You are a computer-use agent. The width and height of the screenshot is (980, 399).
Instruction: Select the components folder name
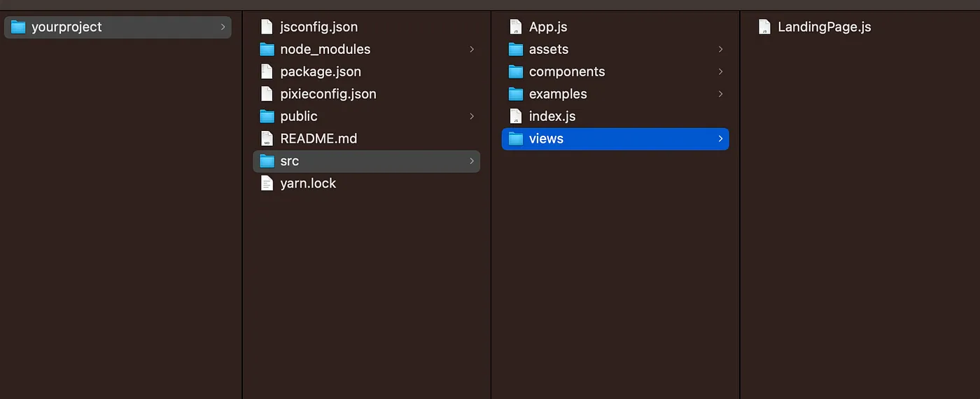click(567, 71)
